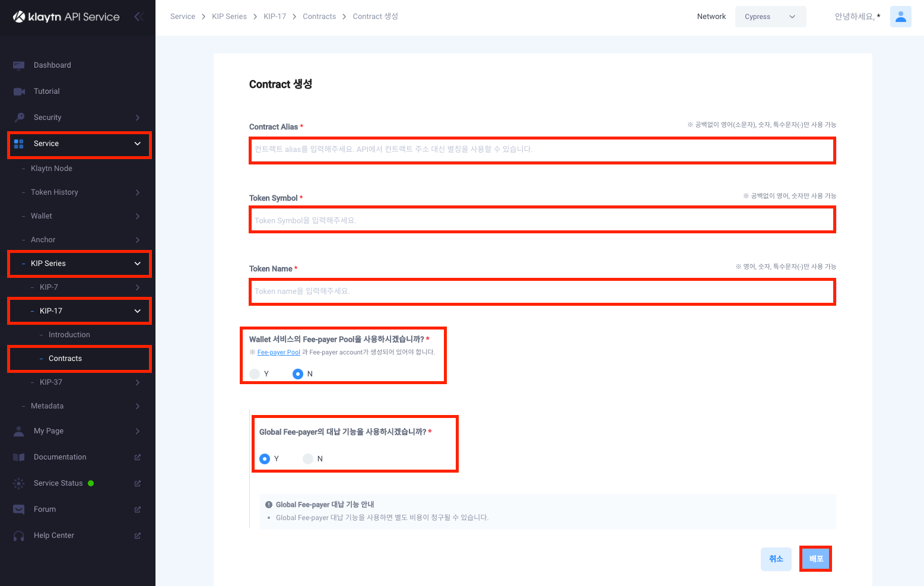Expand the KIP-7 submenu chevron
924x586 pixels.
[138, 287]
